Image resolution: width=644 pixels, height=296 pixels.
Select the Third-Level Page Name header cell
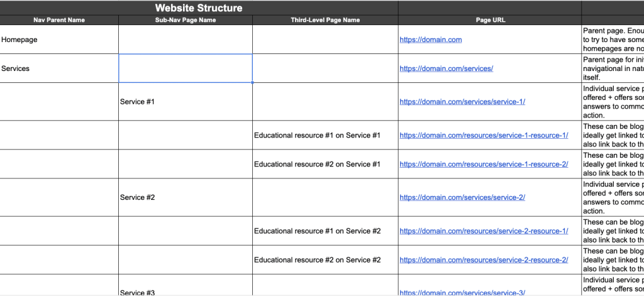tap(325, 20)
